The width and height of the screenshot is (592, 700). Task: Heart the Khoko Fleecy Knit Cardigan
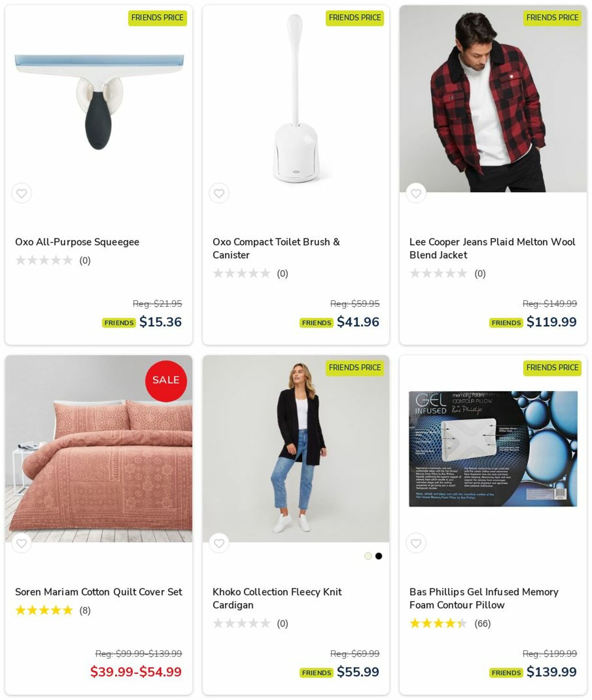(x=219, y=543)
